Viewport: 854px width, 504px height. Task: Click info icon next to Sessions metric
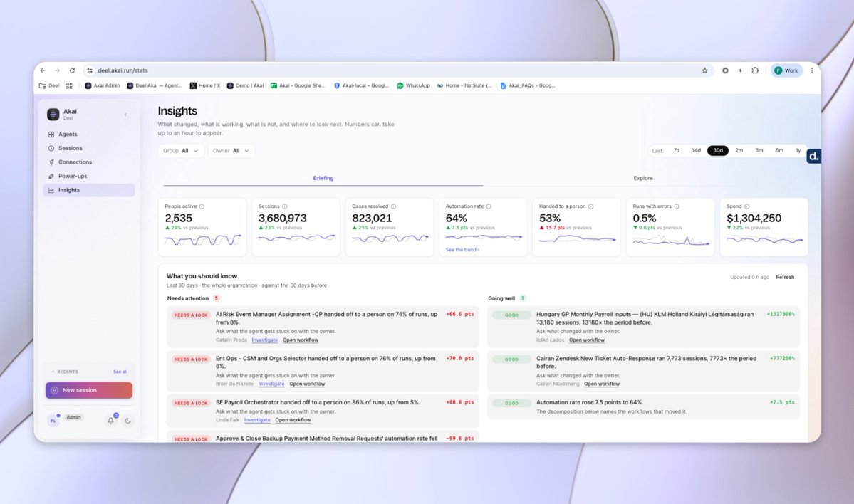tap(284, 206)
